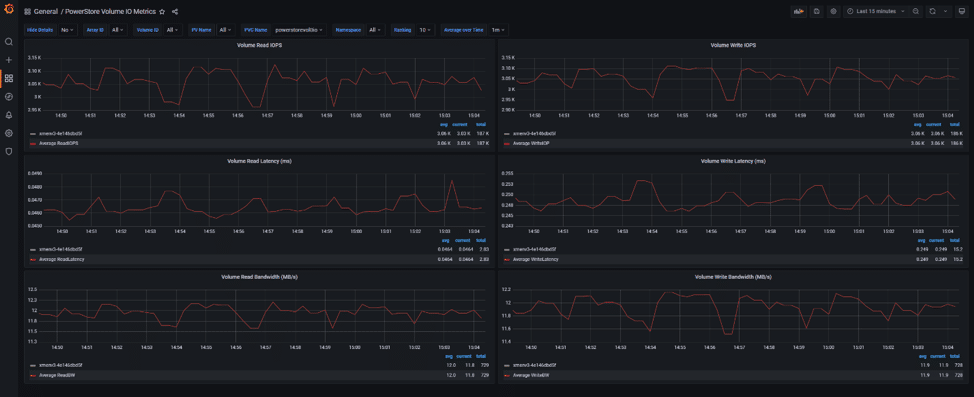Sort Volume Read Latency legend by current

463,240
